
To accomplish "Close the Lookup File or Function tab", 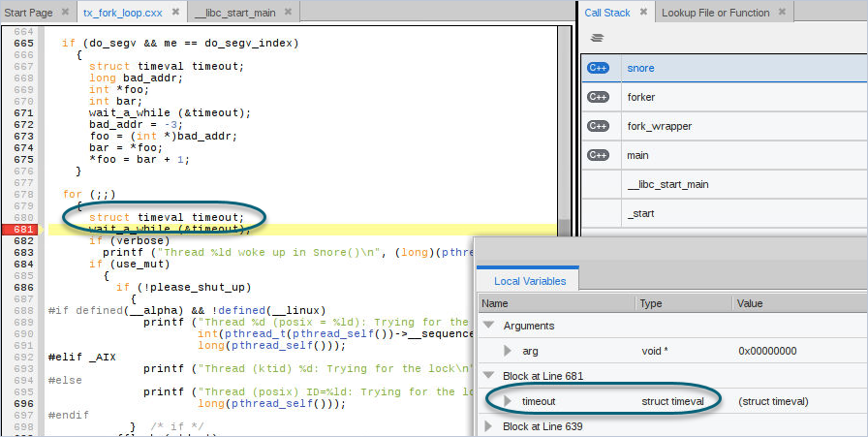I will click(x=783, y=13).
